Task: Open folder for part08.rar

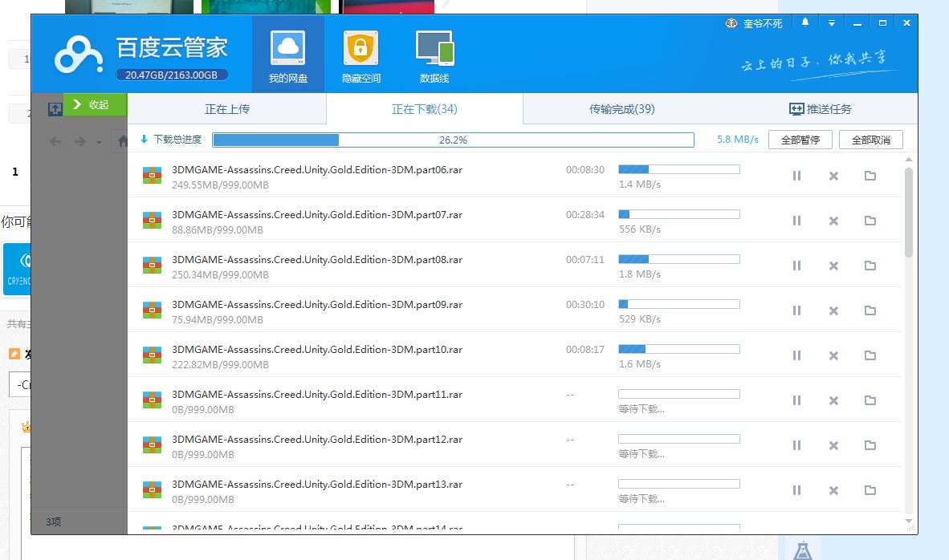Action: [x=870, y=265]
